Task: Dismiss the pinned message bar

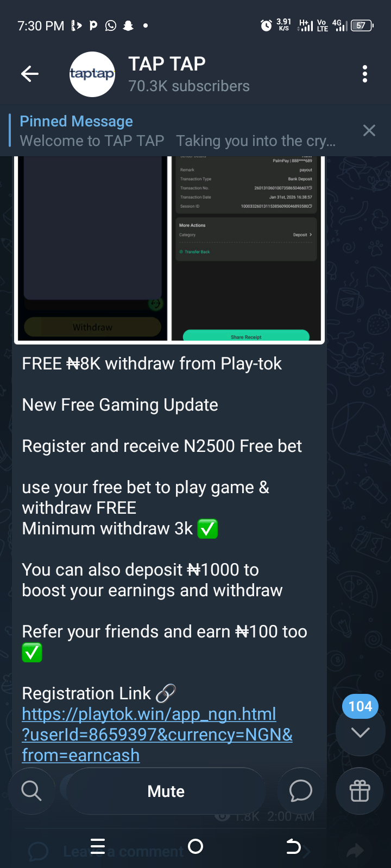Action: pos(369,130)
